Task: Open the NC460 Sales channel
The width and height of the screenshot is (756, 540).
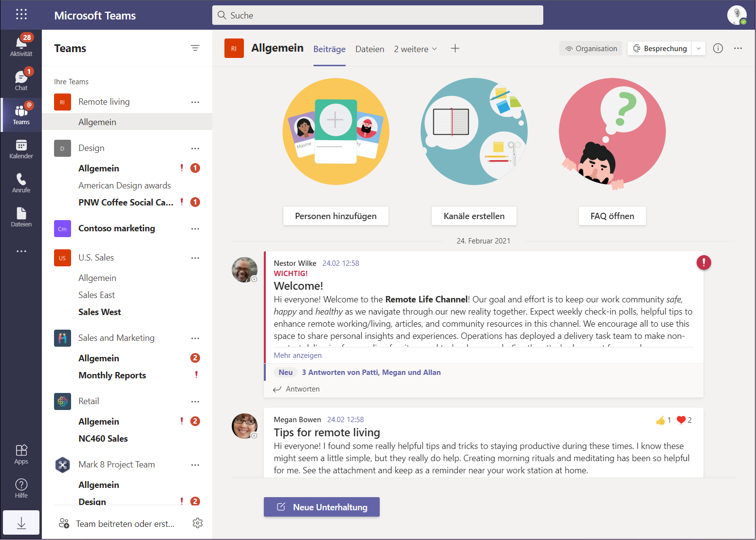Action: [103, 439]
